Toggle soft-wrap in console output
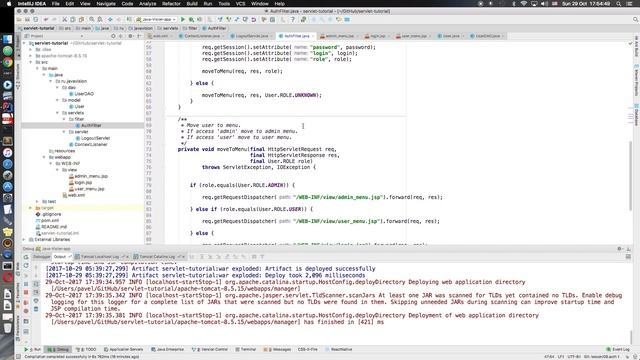Image resolution: width=640 pixels, height=360 pixels. coord(36,284)
